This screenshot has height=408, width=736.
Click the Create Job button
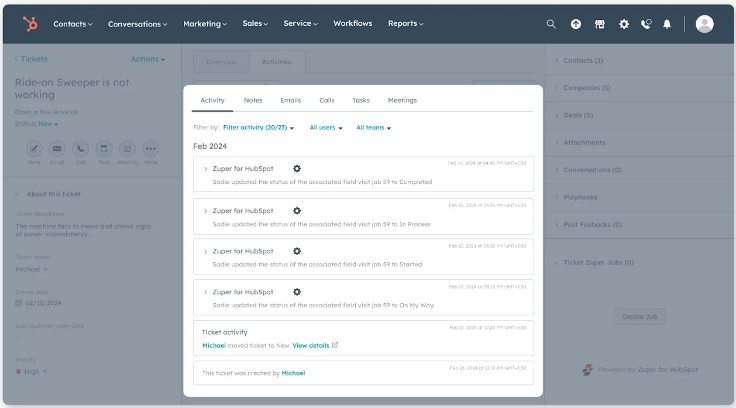tap(639, 316)
